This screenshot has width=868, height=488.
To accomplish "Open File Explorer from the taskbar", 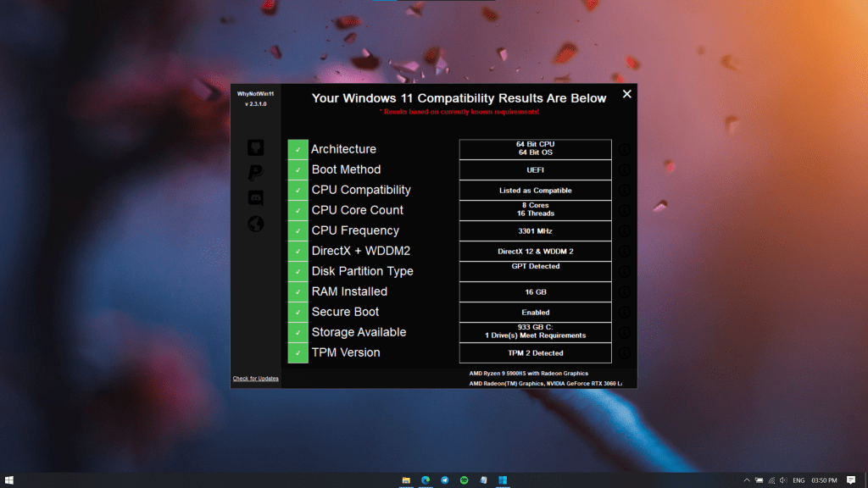I will (x=406, y=480).
